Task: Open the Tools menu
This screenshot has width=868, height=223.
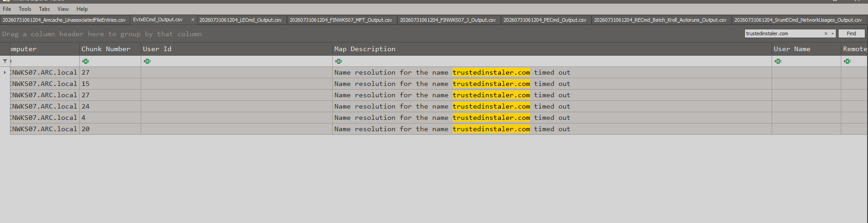Action: coord(25,9)
